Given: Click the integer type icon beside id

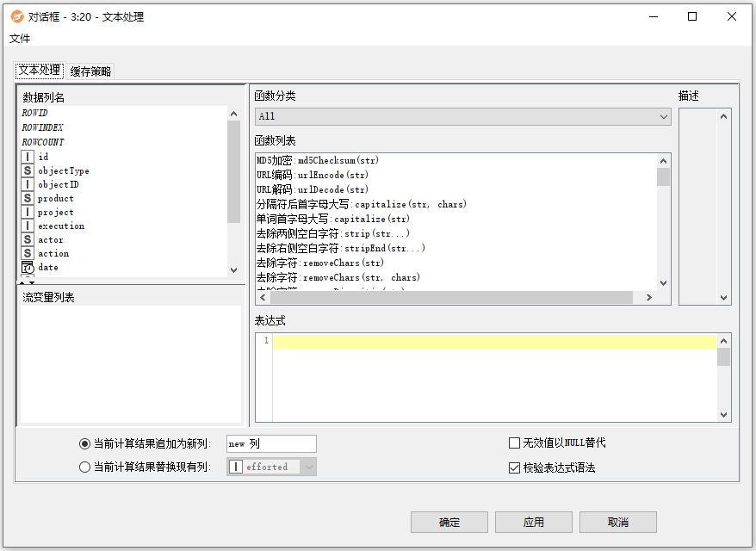Looking at the screenshot, I should coord(28,157).
